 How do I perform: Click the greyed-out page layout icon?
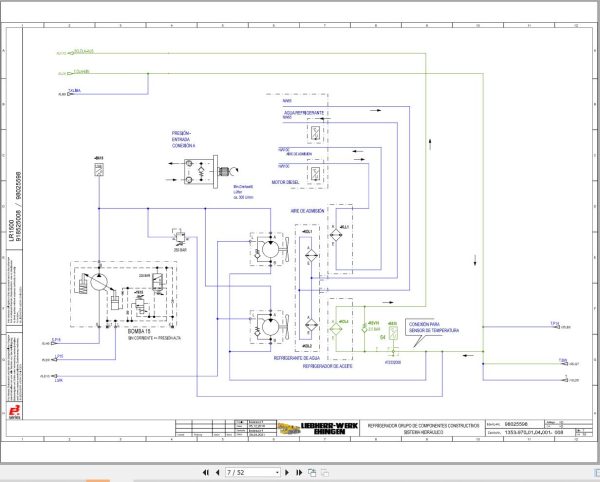pos(325,472)
